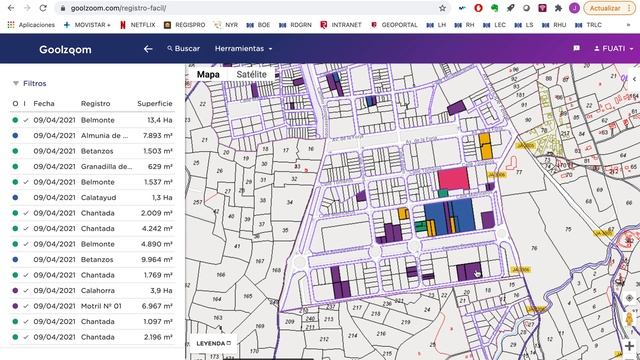Open the MOVISTAR + bookmark
The width and height of the screenshot is (640, 360).
click(x=87, y=25)
